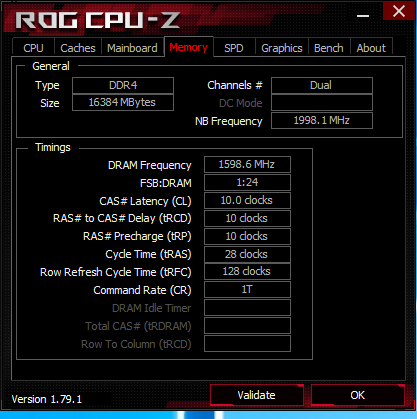Select the NB Frequency value field
This screenshot has height=419, width=417.
(322, 120)
